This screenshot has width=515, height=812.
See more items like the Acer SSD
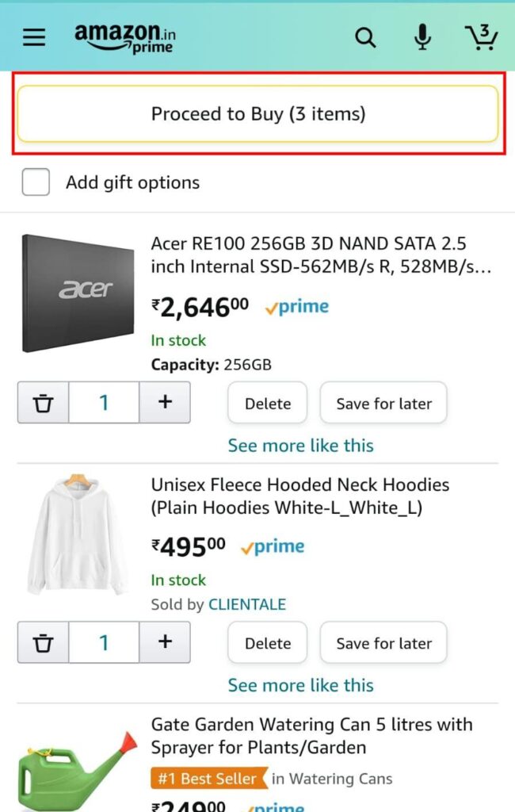(300, 446)
